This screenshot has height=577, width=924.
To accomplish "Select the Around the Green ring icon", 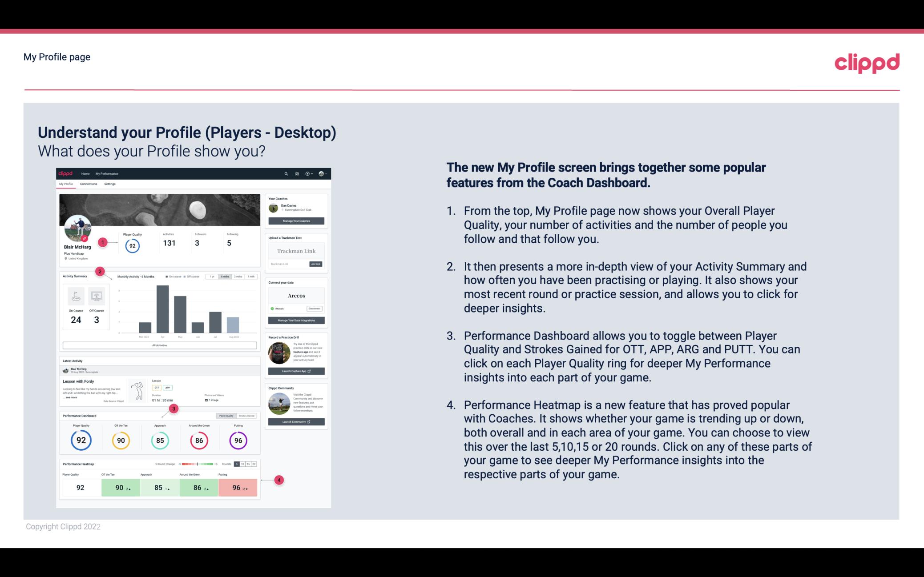I will click(x=199, y=440).
